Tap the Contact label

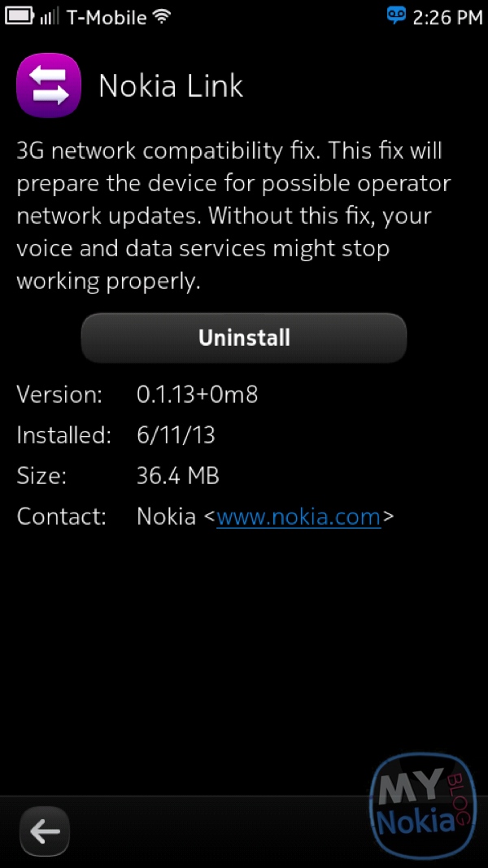click(61, 517)
